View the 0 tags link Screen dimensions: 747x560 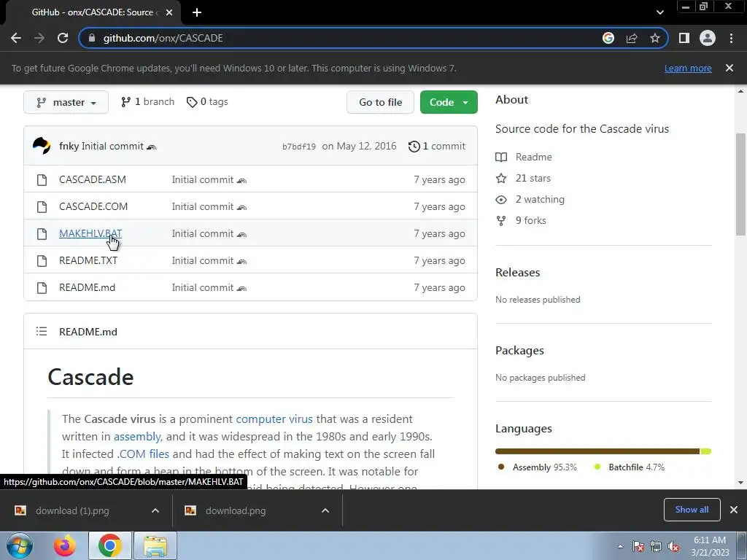[x=207, y=102]
